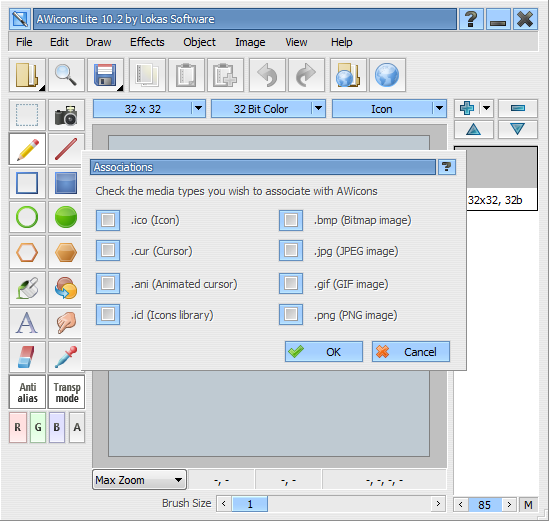Screen dimensions: 549x521
Task: Check the .icl (Icons library) box
Action: (x=108, y=314)
